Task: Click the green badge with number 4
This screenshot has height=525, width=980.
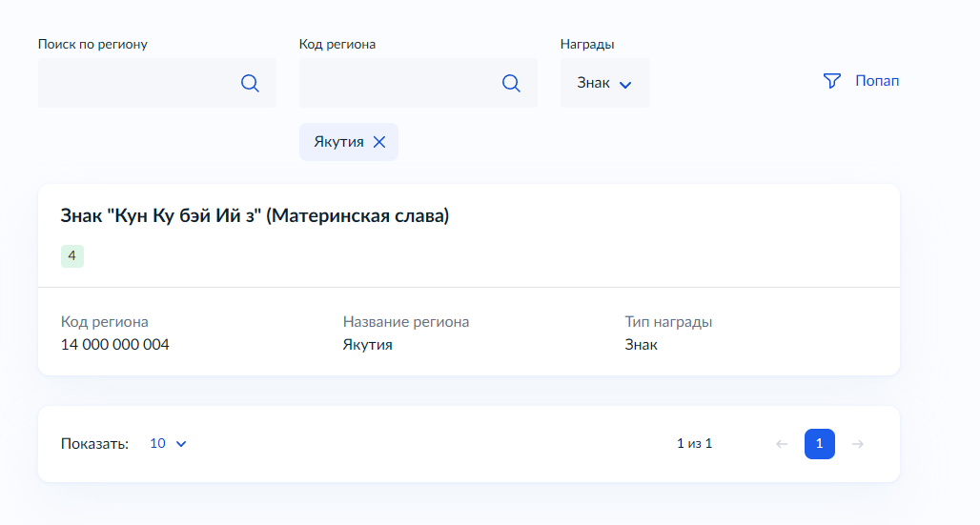Action: pyautogui.click(x=72, y=255)
